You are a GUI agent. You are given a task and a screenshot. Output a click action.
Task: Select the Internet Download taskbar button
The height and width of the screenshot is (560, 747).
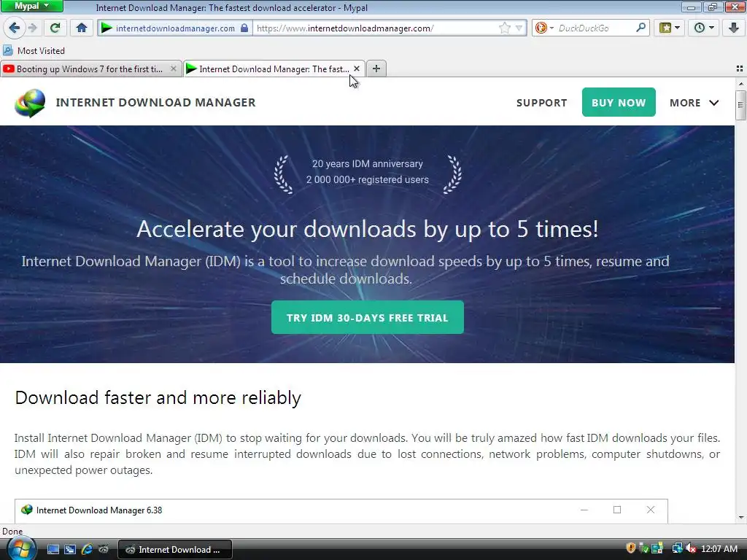174,550
